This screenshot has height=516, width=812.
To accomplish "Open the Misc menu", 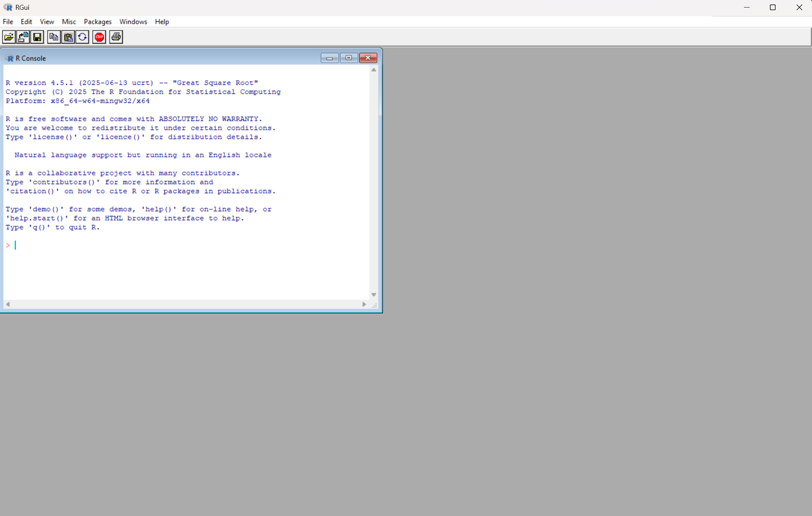I will (x=69, y=21).
